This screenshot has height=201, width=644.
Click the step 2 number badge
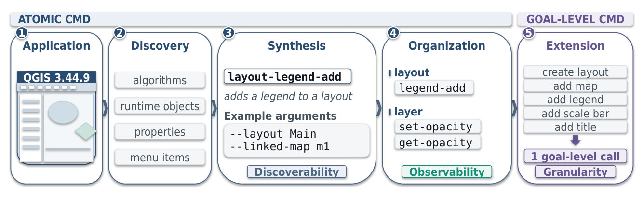pos(120,33)
